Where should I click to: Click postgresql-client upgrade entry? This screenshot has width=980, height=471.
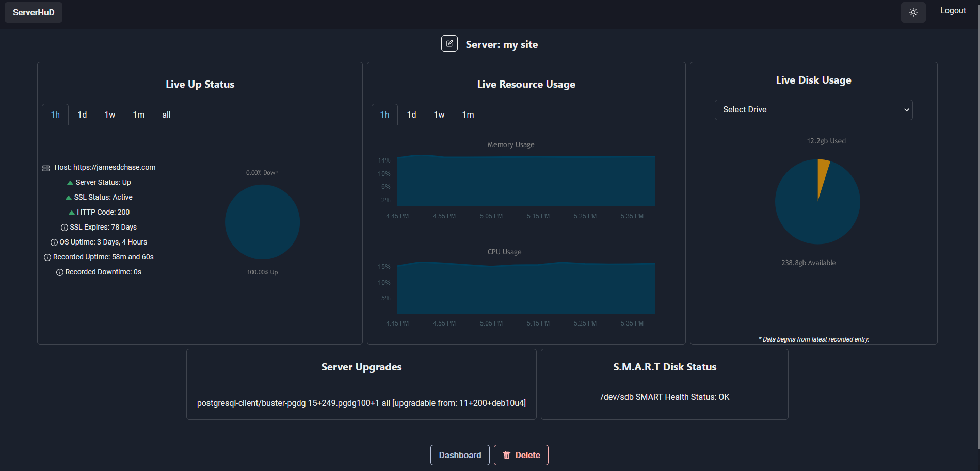pyautogui.click(x=361, y=403)
